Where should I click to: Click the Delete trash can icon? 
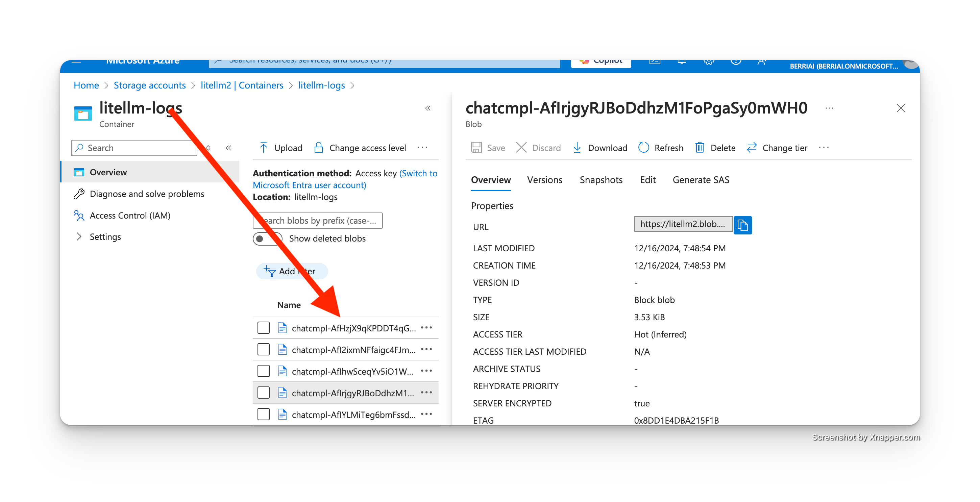(699, 148)
